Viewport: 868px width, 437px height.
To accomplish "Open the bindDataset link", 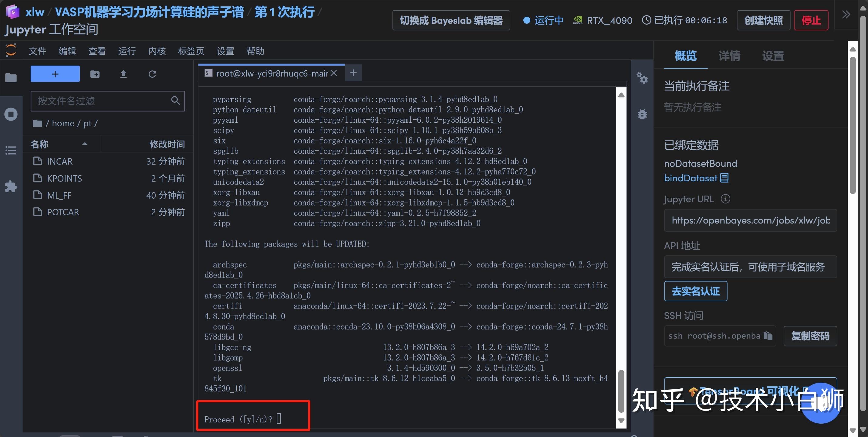I will coord(696,178).
